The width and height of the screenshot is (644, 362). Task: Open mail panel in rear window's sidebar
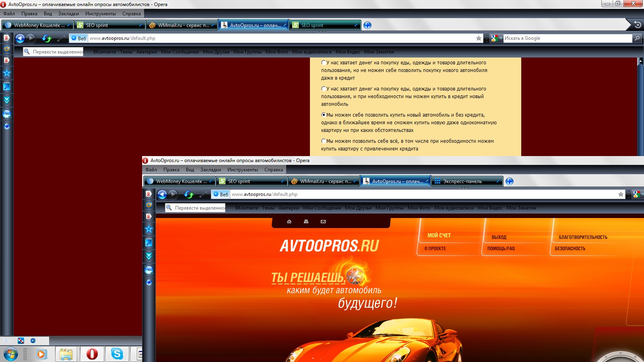click(7, 49)
